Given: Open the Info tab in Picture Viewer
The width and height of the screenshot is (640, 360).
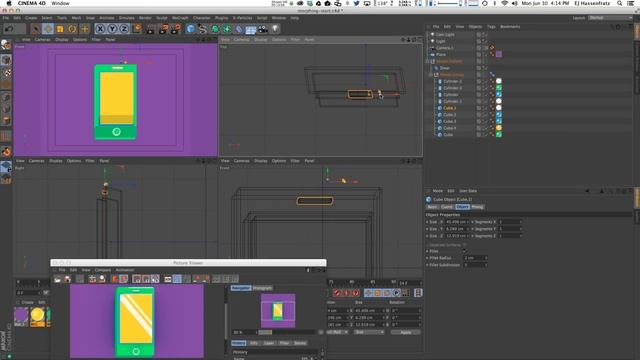Looking at the screenshot, I should (254, 343).
